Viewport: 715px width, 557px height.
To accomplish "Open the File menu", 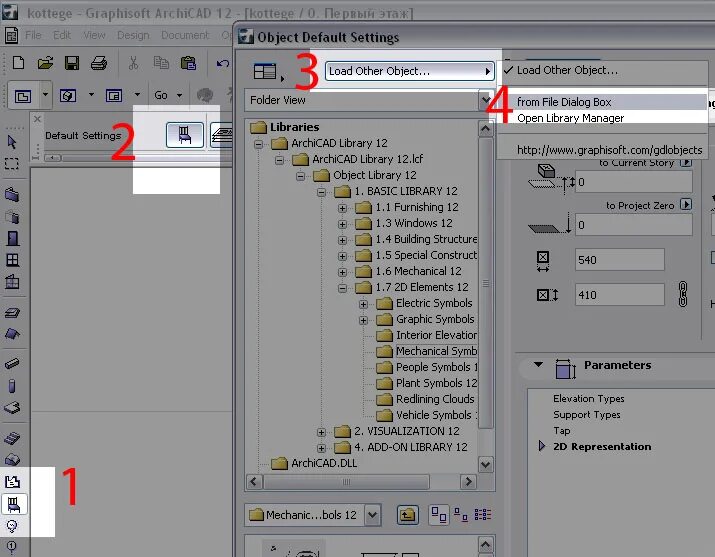I will [x=33, y=35].
